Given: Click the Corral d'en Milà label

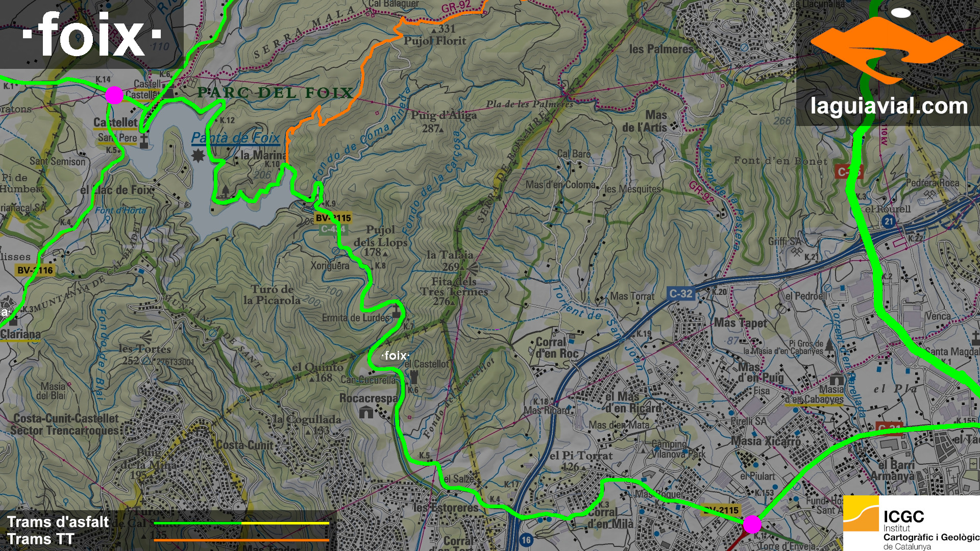Looking at the screenshot, I should click(609, 518).
